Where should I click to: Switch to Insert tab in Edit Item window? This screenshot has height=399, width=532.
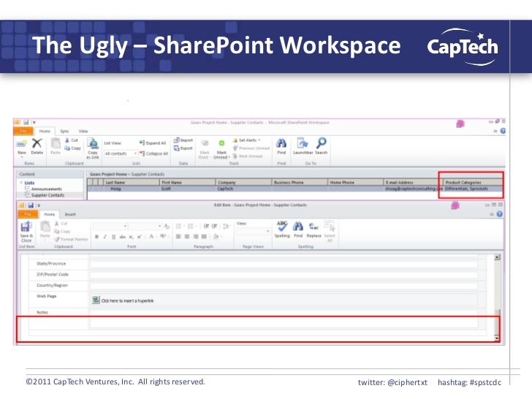point(70,214)
